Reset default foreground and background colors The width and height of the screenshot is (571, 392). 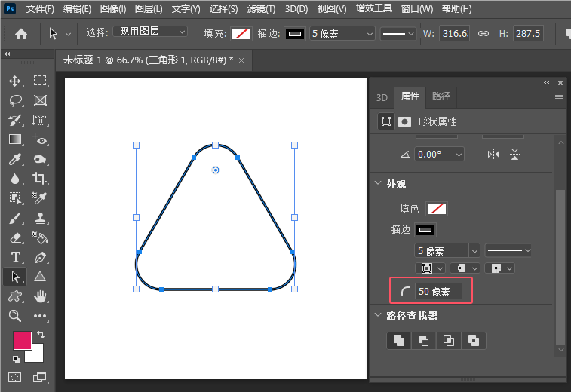(17, 360)
